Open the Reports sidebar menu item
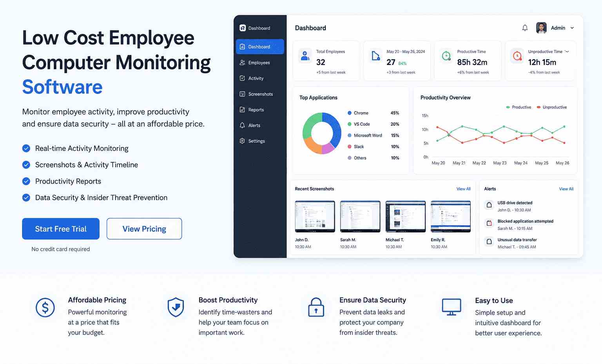This screenshot has height=364, width=602. [260, 109]
